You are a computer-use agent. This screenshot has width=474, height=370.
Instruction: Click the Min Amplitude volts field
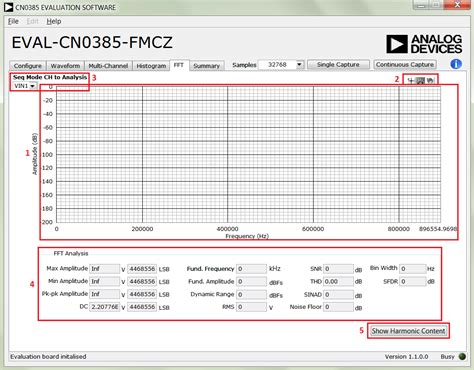pyautogui.click(x=105, y=281)
